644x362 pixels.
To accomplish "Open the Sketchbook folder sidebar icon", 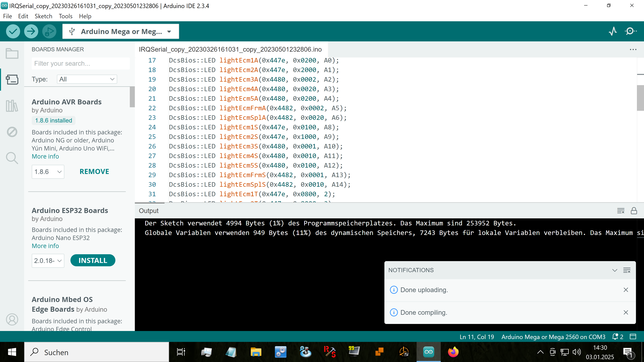I will [12, 53].
